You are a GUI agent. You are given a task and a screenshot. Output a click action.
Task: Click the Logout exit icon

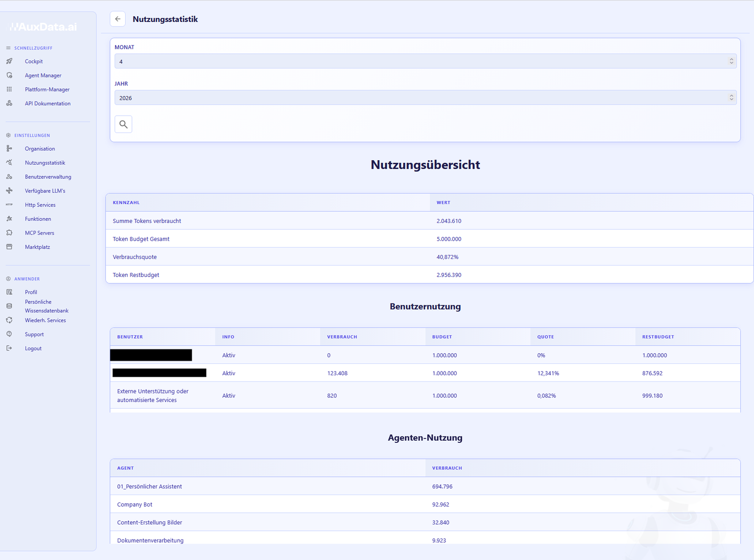coord(9,348)
